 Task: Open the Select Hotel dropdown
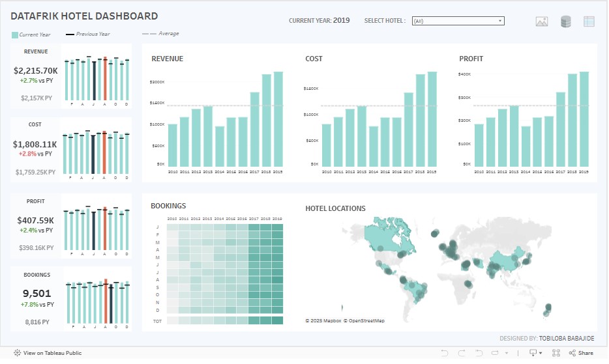click(x=458, y=21)
